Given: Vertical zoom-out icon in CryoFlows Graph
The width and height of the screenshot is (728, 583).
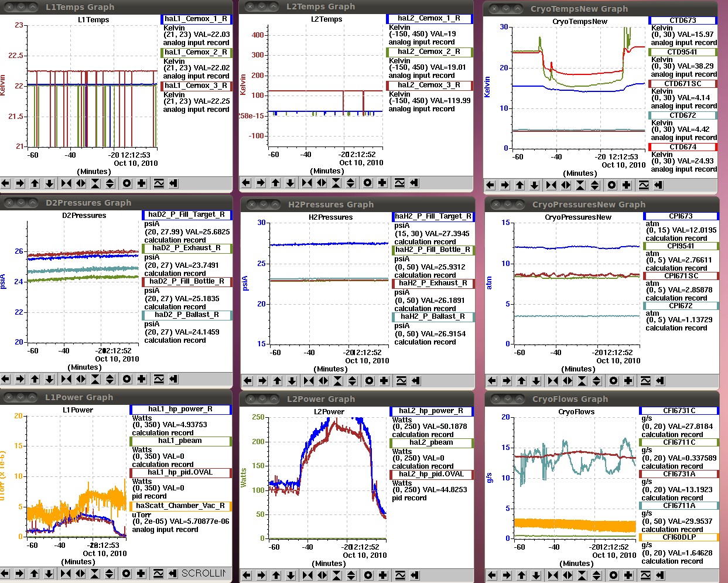Looking at the screenshot, I should point(596,575).
